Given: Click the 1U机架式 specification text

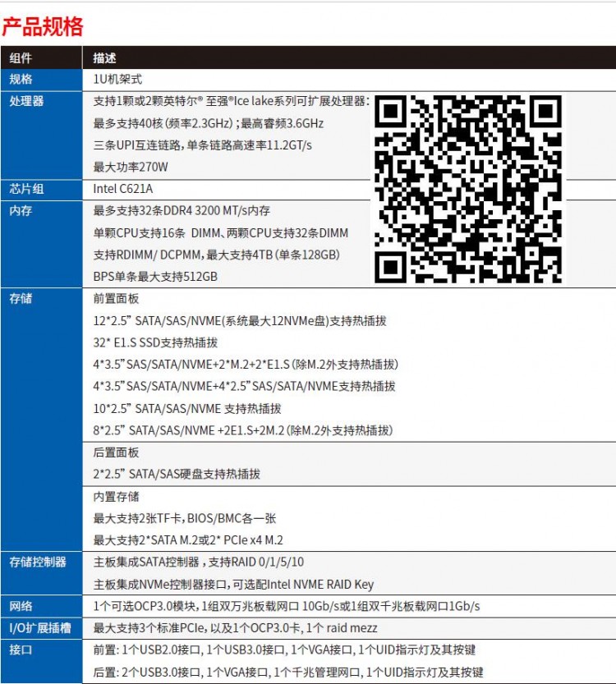Looking at the screenshot, I should [x=118, y=80].
